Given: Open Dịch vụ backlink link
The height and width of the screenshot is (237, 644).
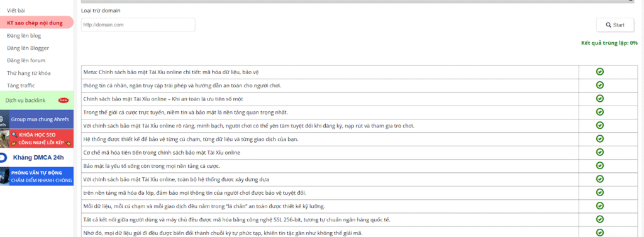Looking at the screenshot, I should (x=25, y=100).
